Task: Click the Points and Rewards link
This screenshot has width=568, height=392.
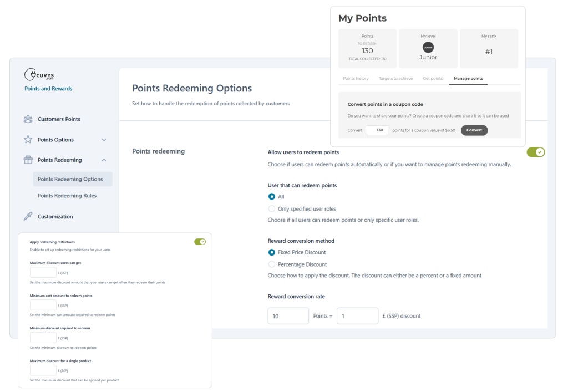Action: tap(48, 89)
